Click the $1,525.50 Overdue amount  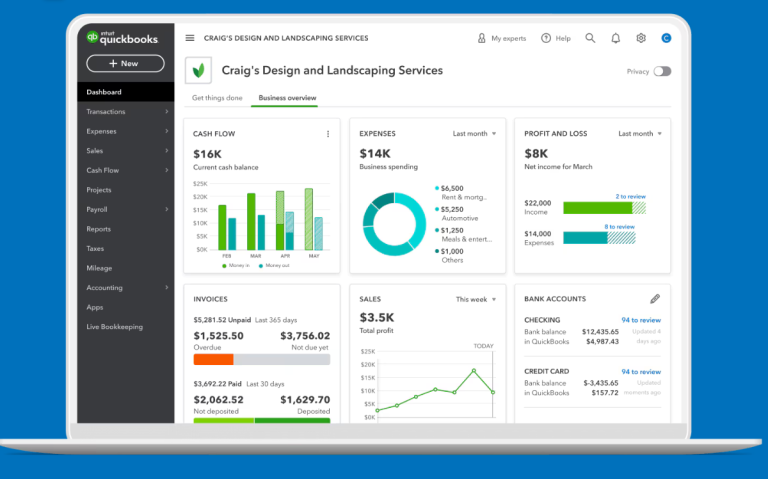[218, 336]
